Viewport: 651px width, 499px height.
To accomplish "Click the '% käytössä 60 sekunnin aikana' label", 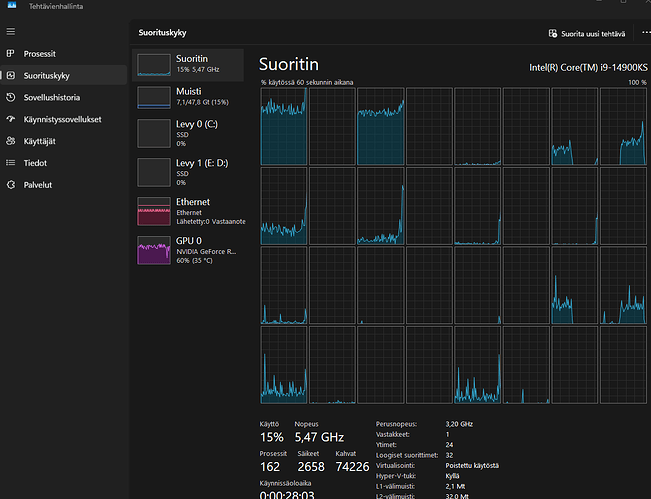I will pos(307,82).
